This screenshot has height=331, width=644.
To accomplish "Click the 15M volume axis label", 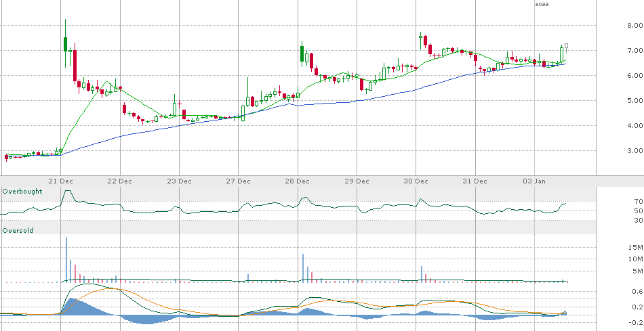I will coord(635,247).
